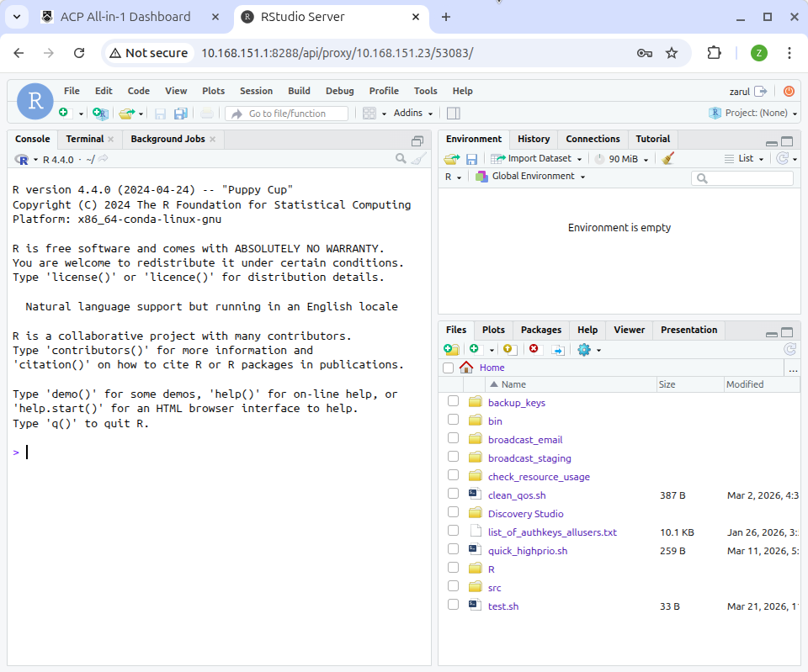The image size is (808, 672).
Task: Click the Upload file icon in Files
Action: (509, 349)
